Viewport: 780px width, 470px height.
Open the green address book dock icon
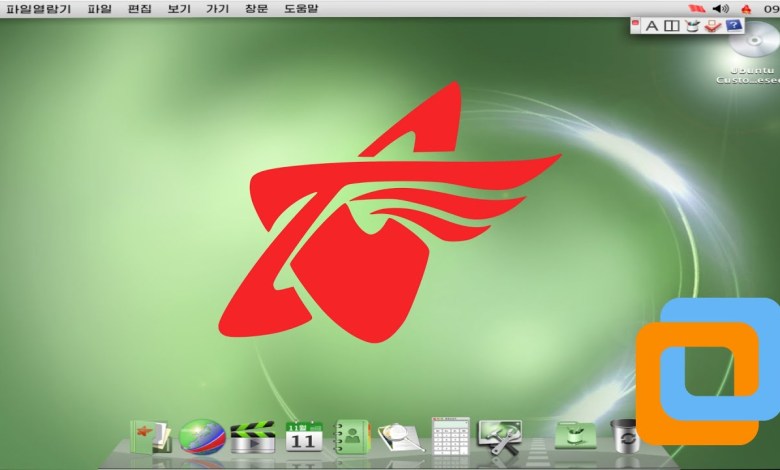click(352, 437)
